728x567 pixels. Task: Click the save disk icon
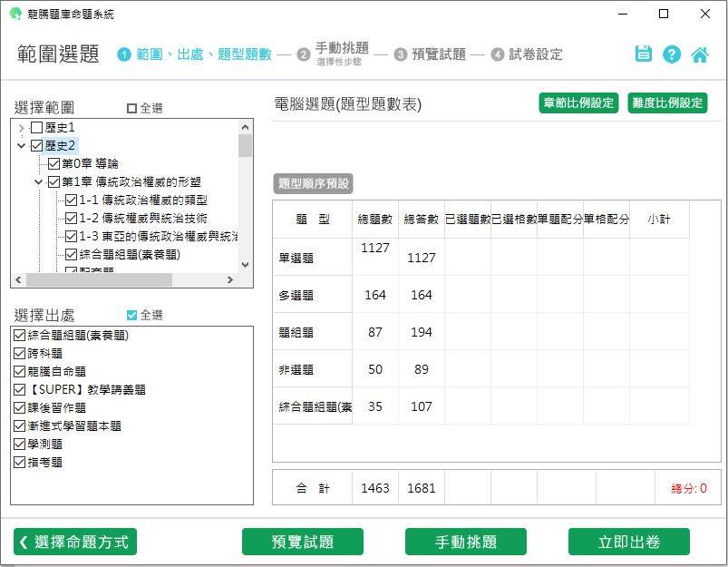click(x=643, y=54)
